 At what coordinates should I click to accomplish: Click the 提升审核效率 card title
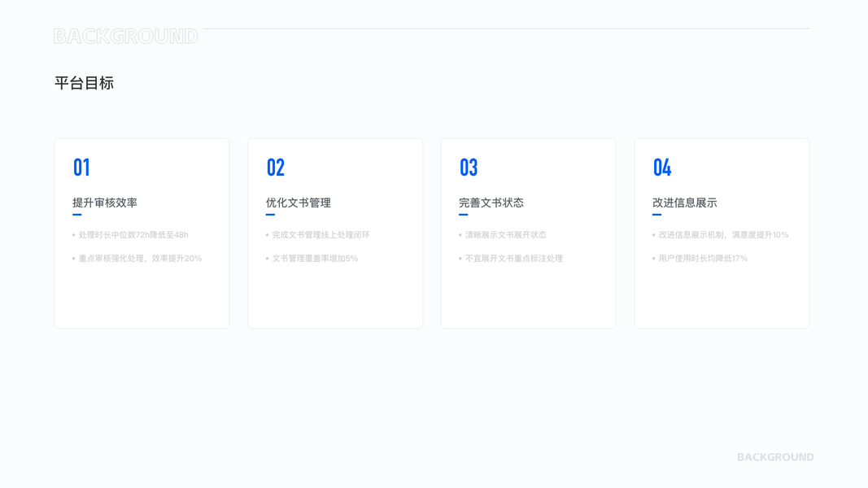(105, 203)
